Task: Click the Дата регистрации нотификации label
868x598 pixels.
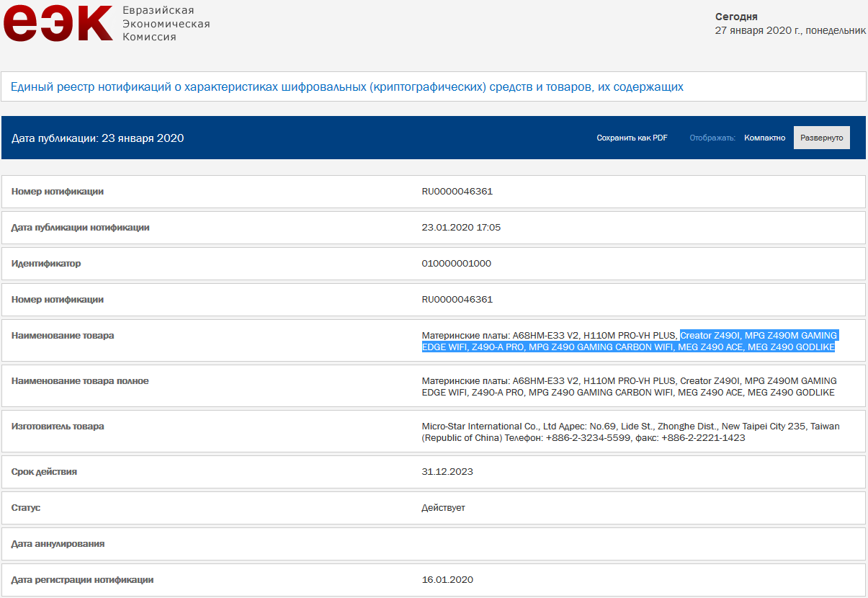Action: pos(83,580)
